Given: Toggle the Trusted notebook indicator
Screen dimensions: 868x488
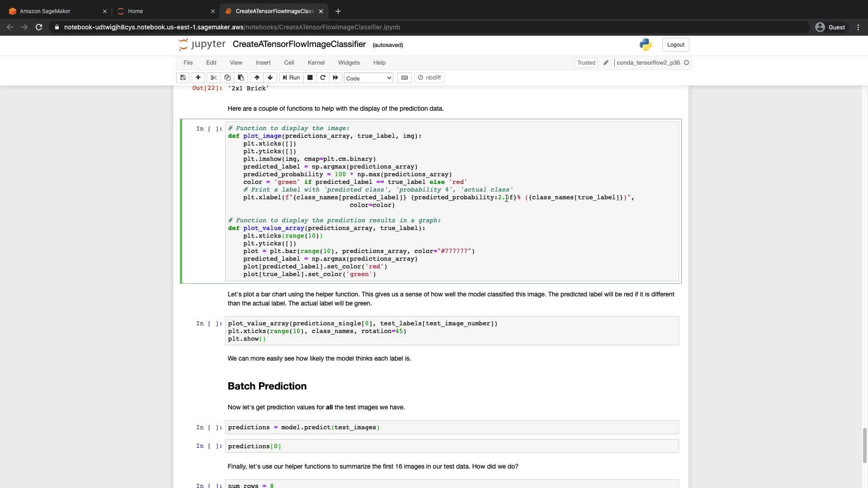Looking at the screenshot, I should coord(586,63).
